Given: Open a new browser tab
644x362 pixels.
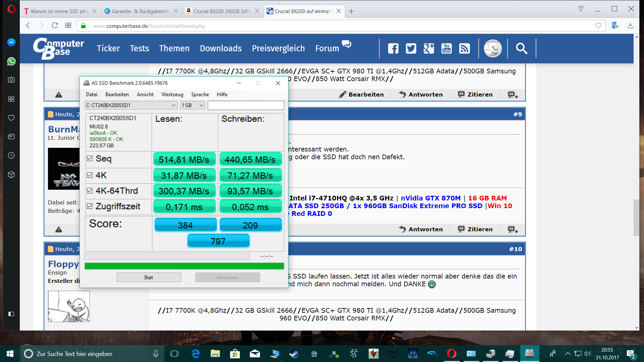Looking at the screenshot, I should (351, 11).
